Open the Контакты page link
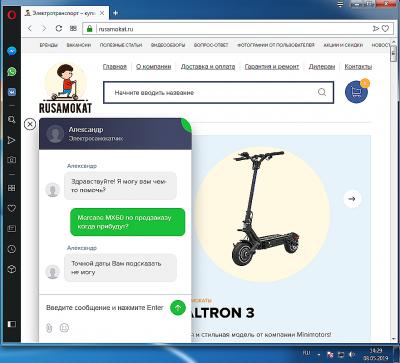 [x=358, y=67]
